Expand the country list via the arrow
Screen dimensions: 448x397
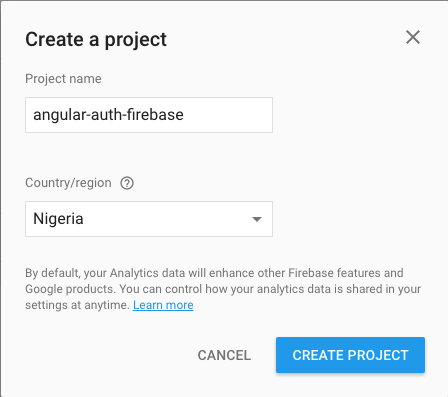click(x=257, y=219)
